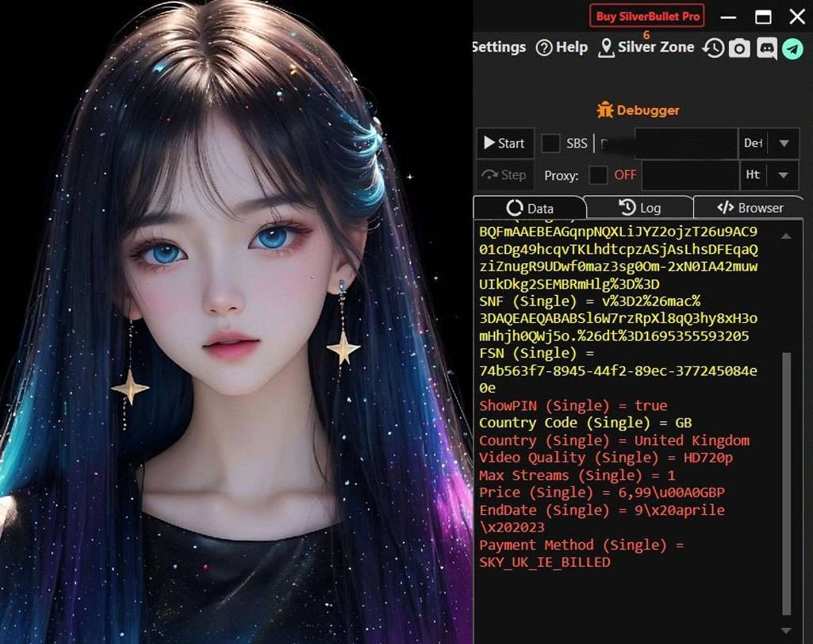The image size is (813, 644).
Task: Switch to the Log tab
Action: click(639, 208)
